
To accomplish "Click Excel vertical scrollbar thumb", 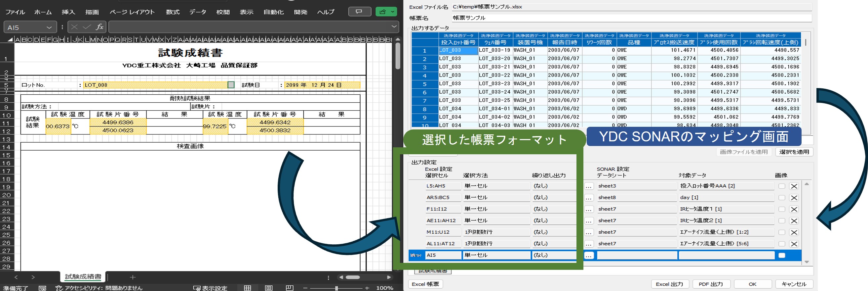I will (398, 56).
